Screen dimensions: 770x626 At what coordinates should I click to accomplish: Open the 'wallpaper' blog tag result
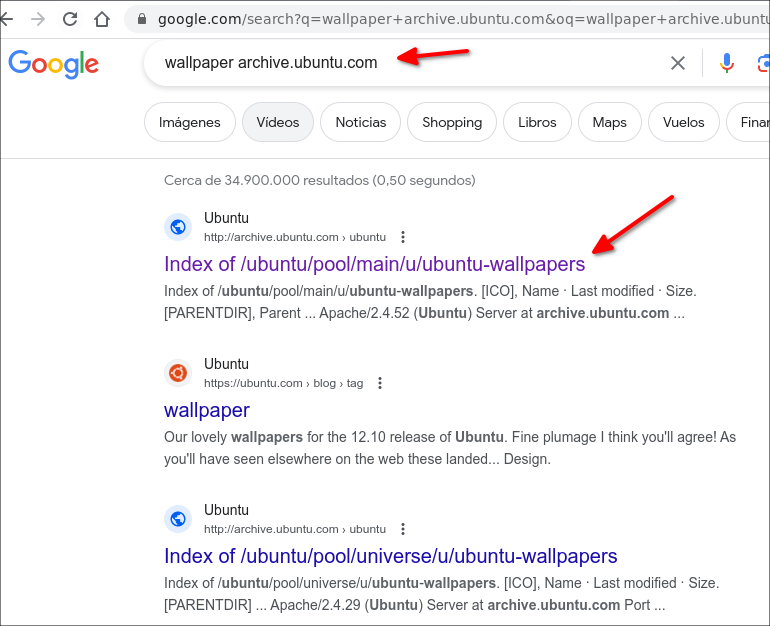pos(207,410)
